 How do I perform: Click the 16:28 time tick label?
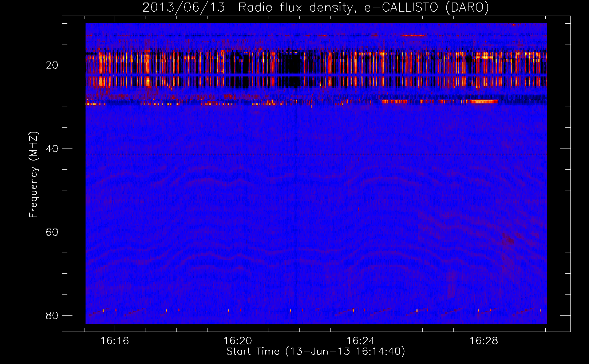tap(484, 341)
